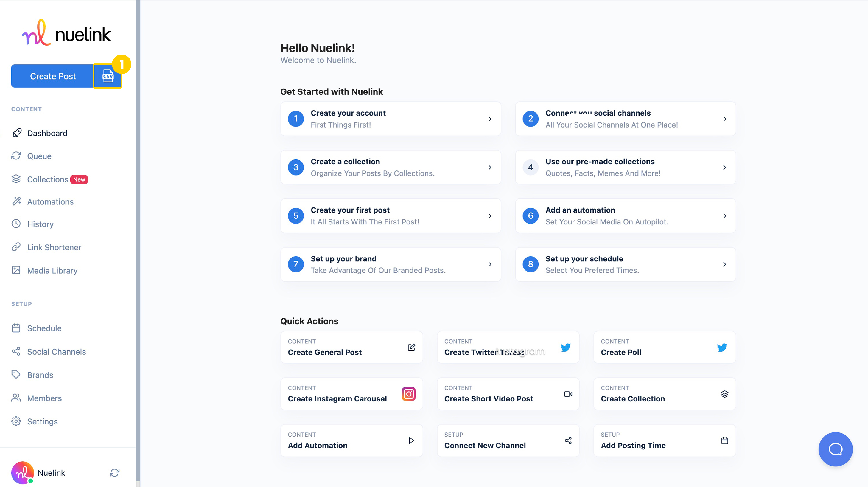This screenshot has width=868, height=487.
Task: Expand Add an automation step arrow
Action: 724,216
